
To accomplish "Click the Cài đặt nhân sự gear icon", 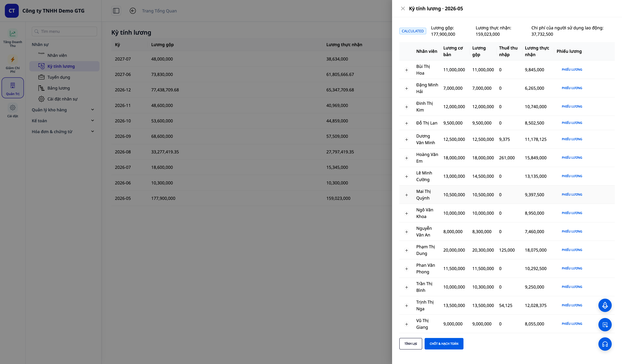I will click(x=41, y=99).
